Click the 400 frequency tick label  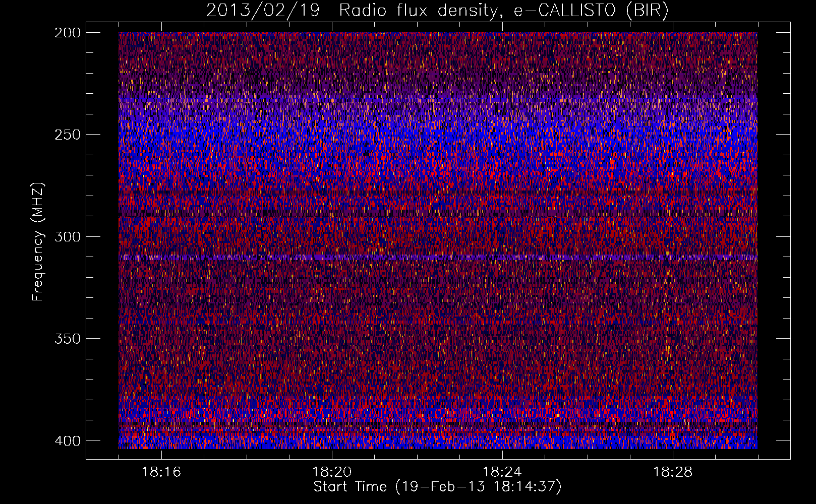point(68,440)
